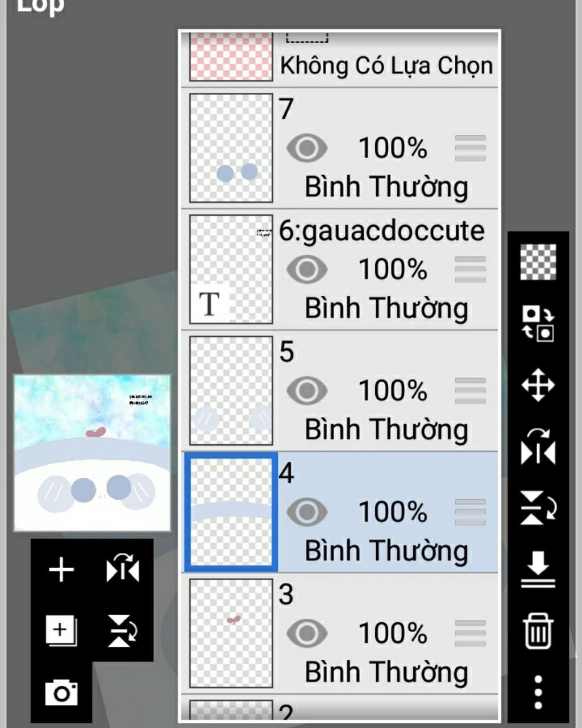Select the move transform arrows icon
Image resolution: width=582 pixels, height=728 pixels.
point(538,385)
